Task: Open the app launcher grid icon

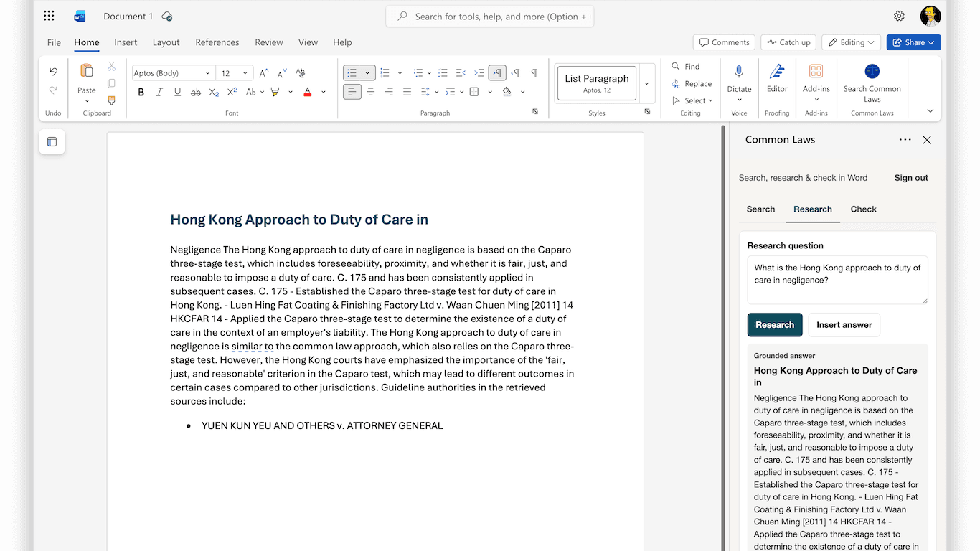Action: coord(49,16)
